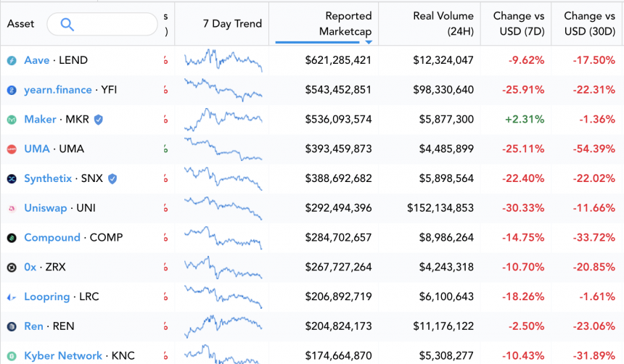Click the Asset column header label
624x364 pixels.
pos(21,24)
